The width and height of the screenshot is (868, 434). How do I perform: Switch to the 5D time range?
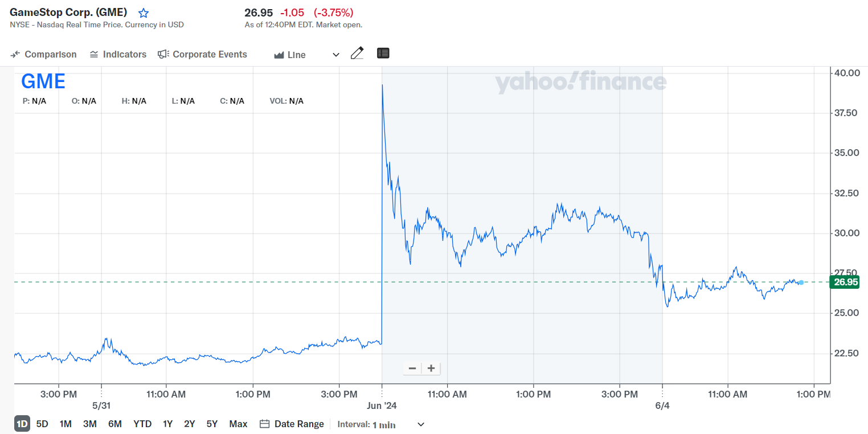click(42, 424)
